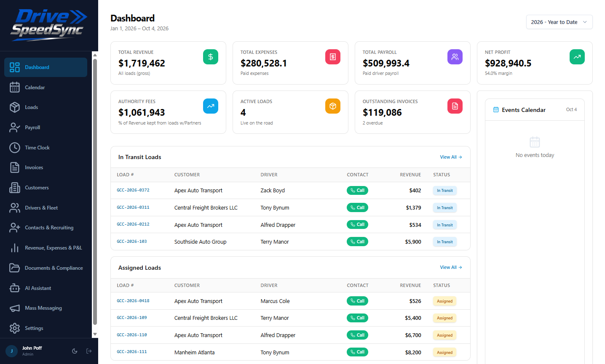Click the Mass Messaging megaphone icon
The width and height of the screenshot is (605, 364).
click(x=15, y=308)
